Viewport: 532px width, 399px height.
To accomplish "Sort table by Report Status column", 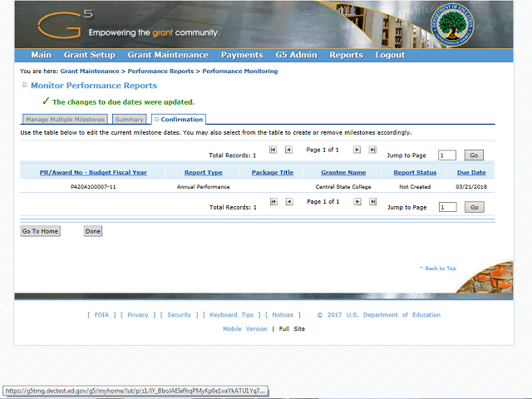I will click(x=415, y=172).
